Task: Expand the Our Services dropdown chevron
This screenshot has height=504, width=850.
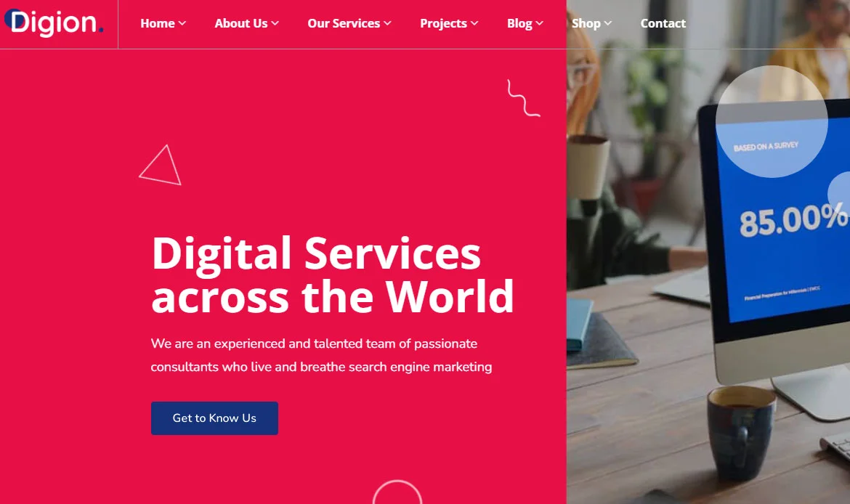Action: [388, 23]
